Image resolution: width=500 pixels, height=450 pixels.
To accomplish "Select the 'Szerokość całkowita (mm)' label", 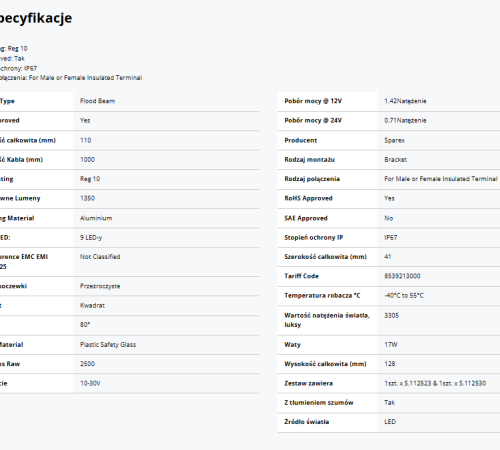I will 325,257.
